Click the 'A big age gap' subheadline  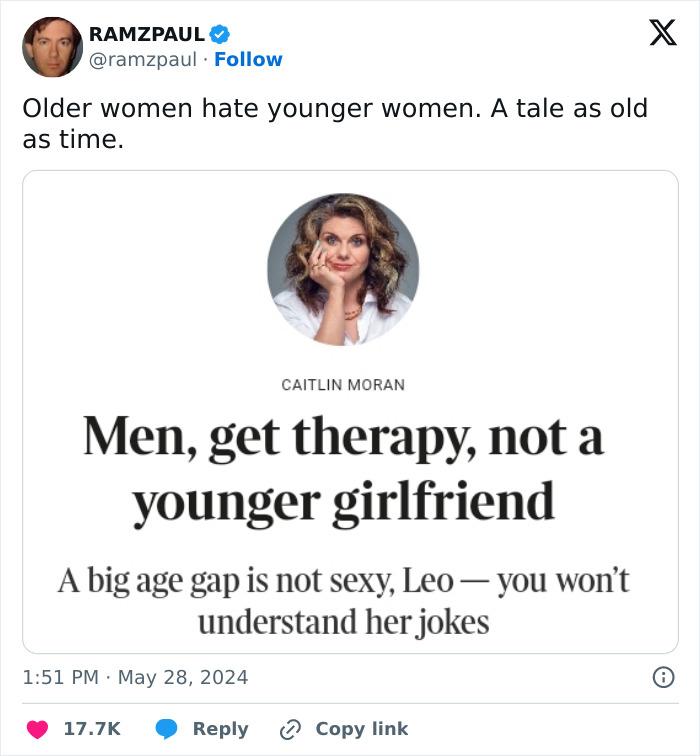[x=343, y=601]
